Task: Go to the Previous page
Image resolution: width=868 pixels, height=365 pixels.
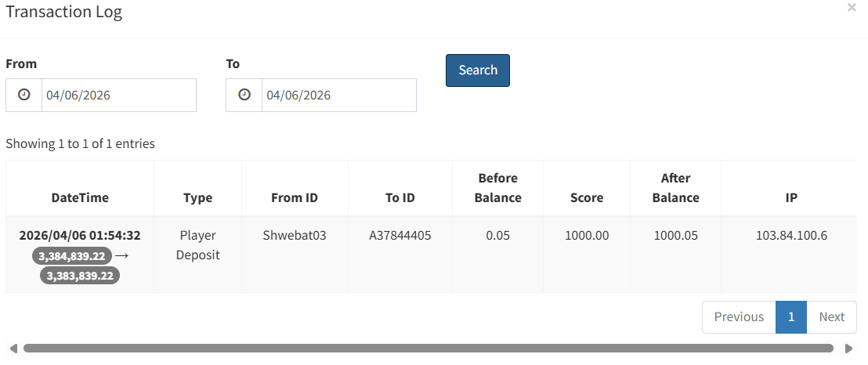Action: pos(739,316)
